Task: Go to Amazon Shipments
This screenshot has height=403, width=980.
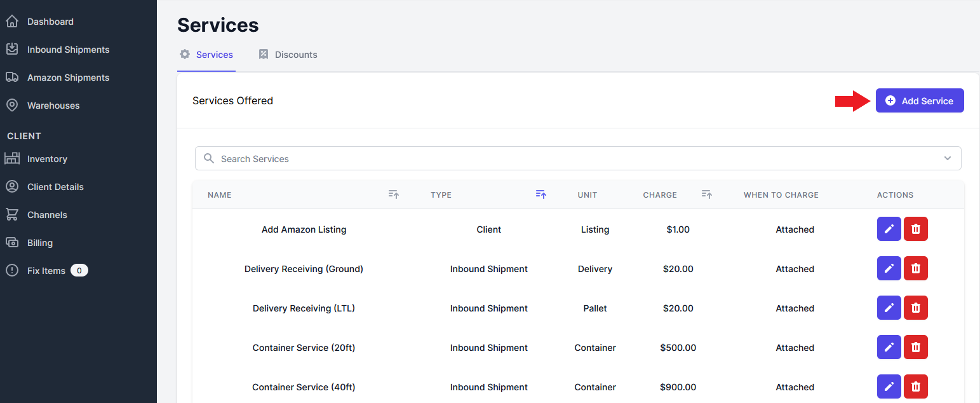Action: (69, 78)
